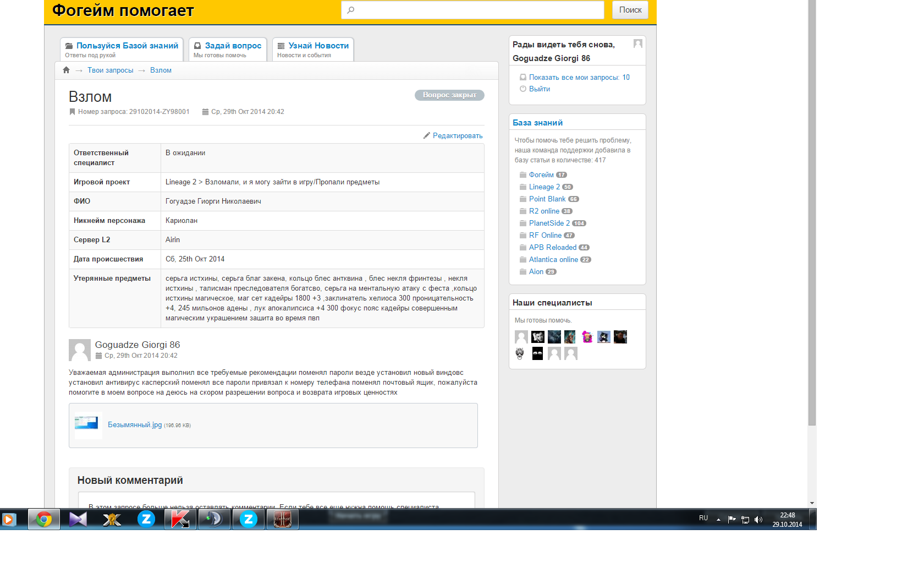Click attachment thumbnail of Безымянный.jpg
The width and height of the screenshot is (924, 578).
pyautogui.click(x=89, y=426)
